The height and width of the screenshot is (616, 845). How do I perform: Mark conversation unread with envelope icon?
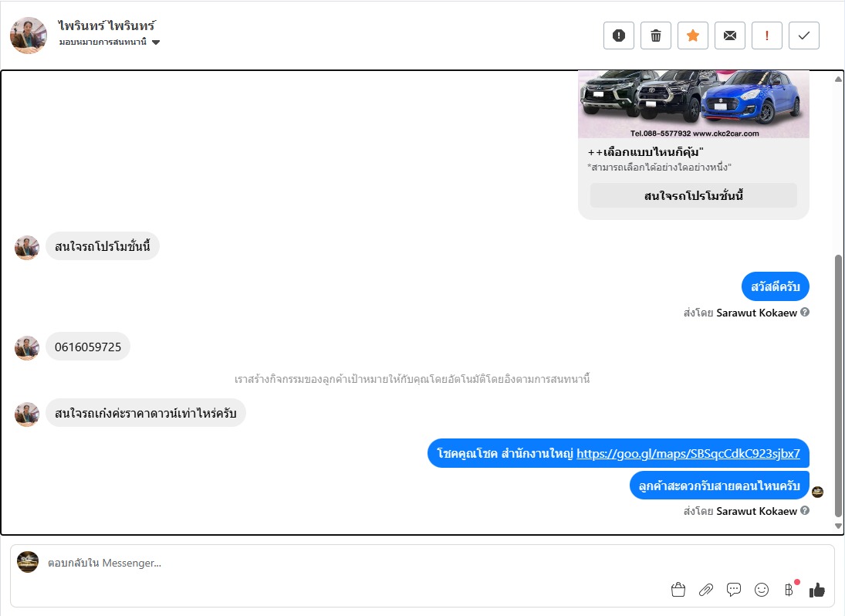click(730, 36)
